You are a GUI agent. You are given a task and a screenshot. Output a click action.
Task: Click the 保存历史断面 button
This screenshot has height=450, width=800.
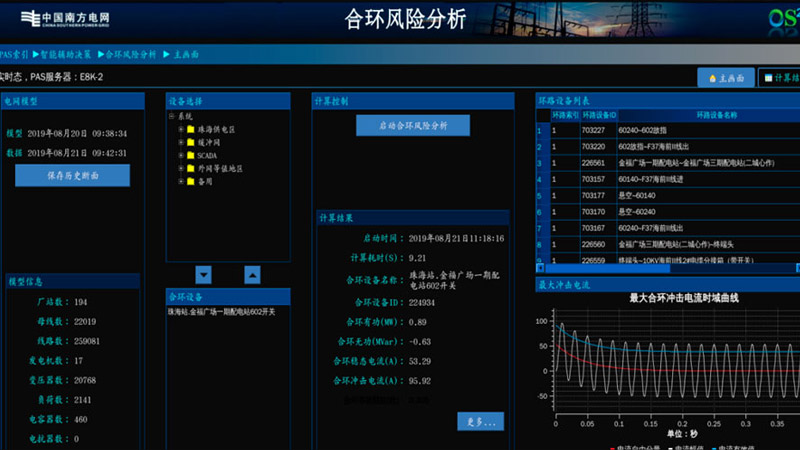[x=72, y=175]
